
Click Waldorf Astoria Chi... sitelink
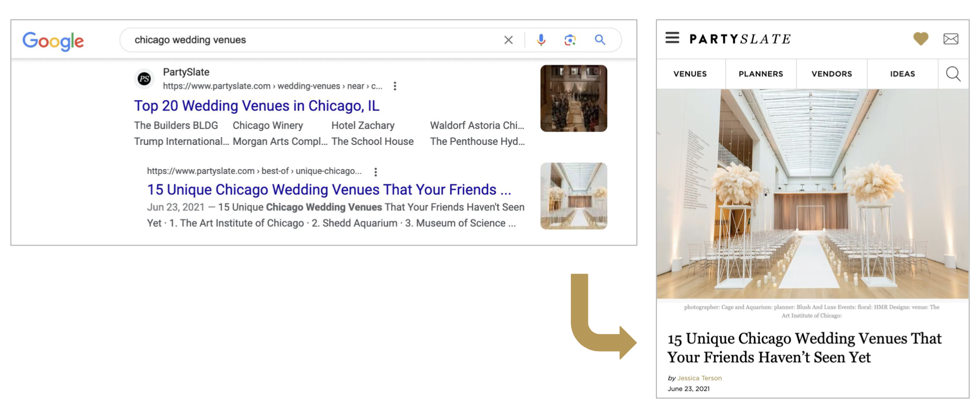point(478,125)
